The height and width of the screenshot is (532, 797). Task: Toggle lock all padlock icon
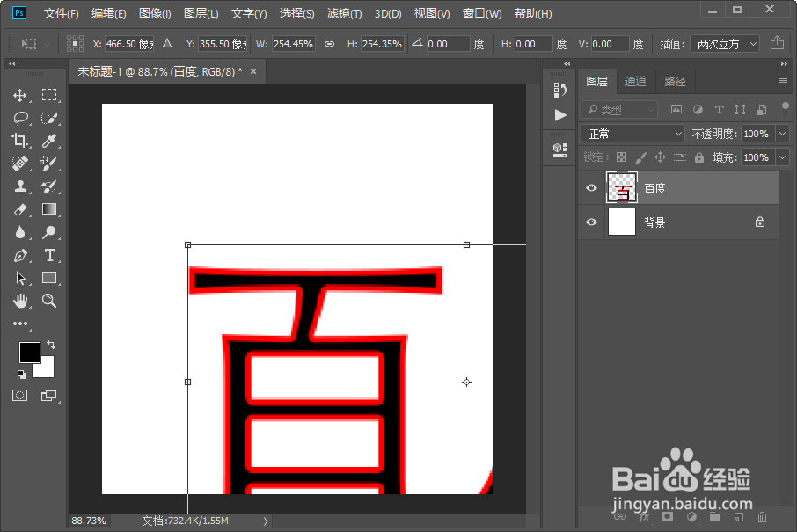pyautogui.click(x=699, y=157)
